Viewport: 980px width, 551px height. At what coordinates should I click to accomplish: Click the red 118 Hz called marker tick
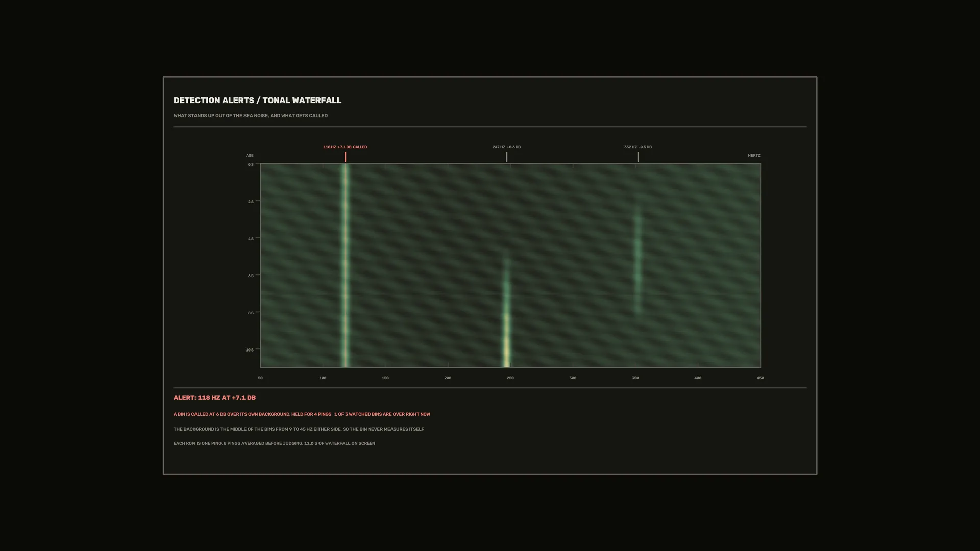tap(345, 157)
